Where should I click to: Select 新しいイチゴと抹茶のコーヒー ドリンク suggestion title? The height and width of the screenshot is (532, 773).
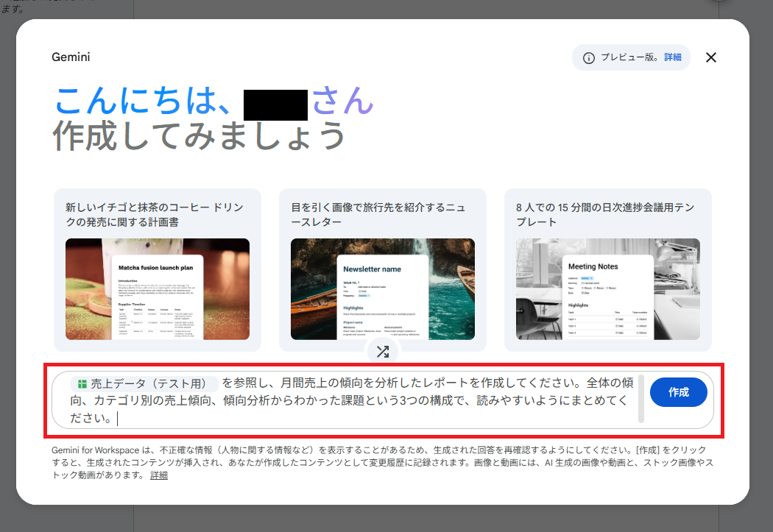(155, 215)
